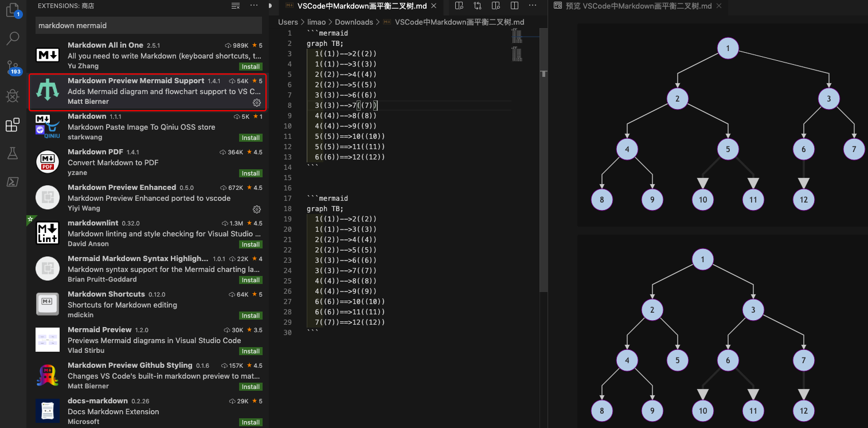
Task: Click line number 17 in the editor gutter
Action: (x=288, y=199)
